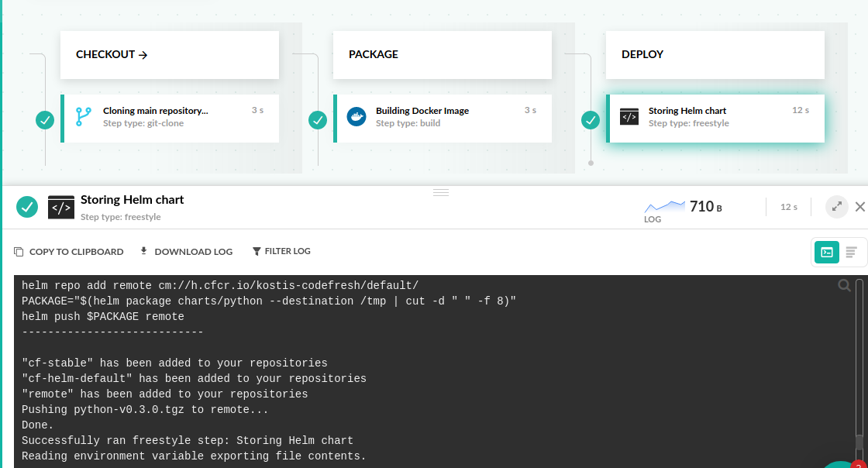The image size is (868, 468).
Task: Open the Filter Log options
Action: pos(281,251)
